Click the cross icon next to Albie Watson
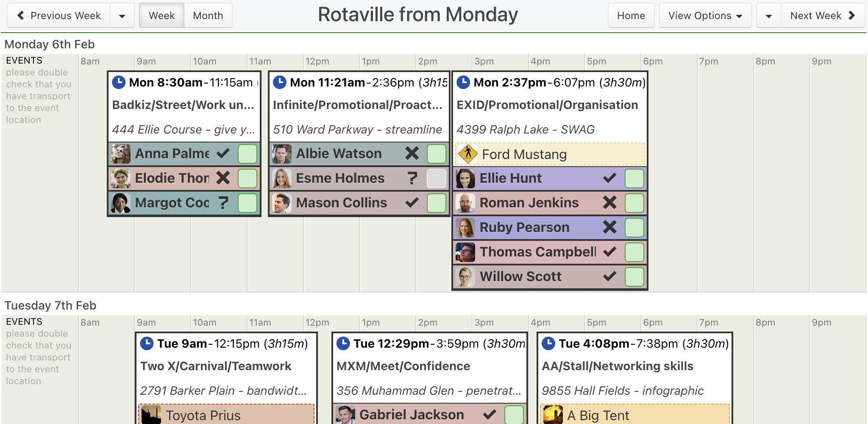Viewport: 868px width, 424px height. pos(412,153)
